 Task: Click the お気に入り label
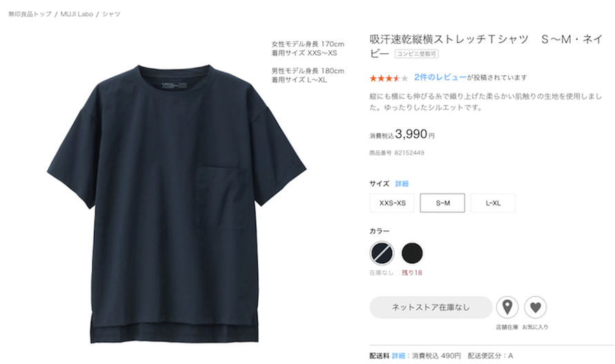click(x=535, y=327)
